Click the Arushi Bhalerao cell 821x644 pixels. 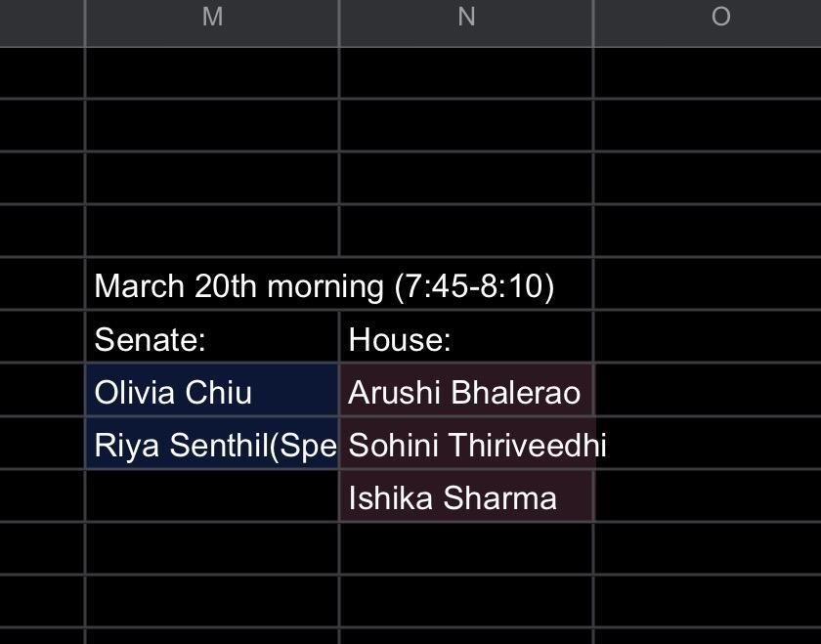coord(465,392)
